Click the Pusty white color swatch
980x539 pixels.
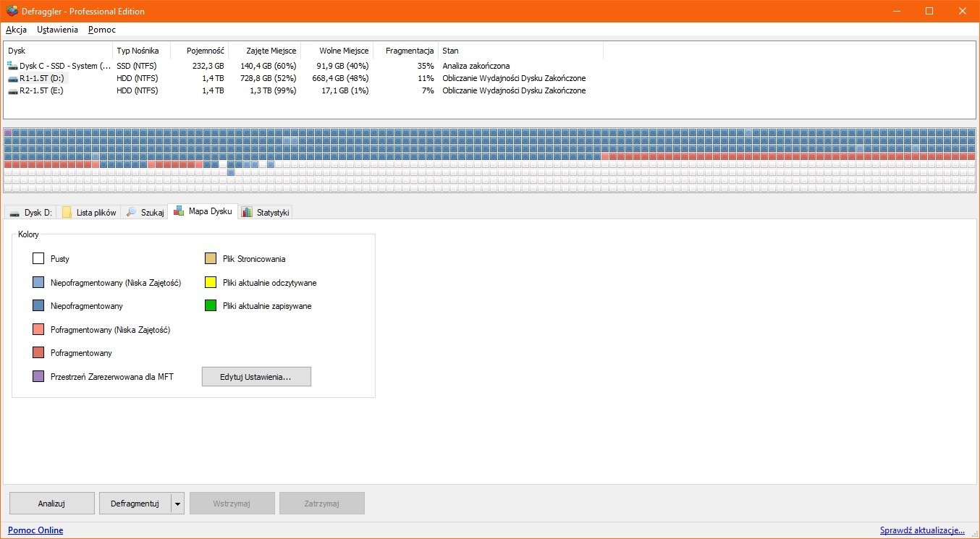[x=38, y=259]
